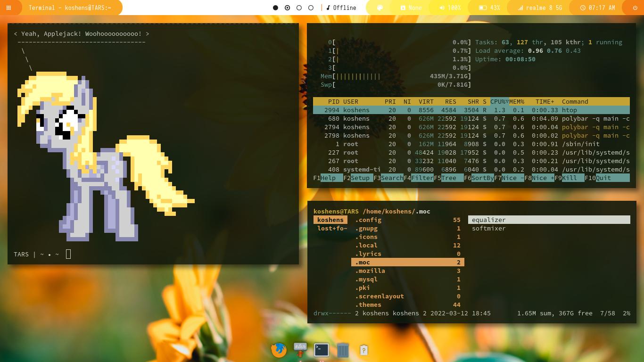Open Firefox from the dock
Screen dimensions: 644x362
(278, 350)
